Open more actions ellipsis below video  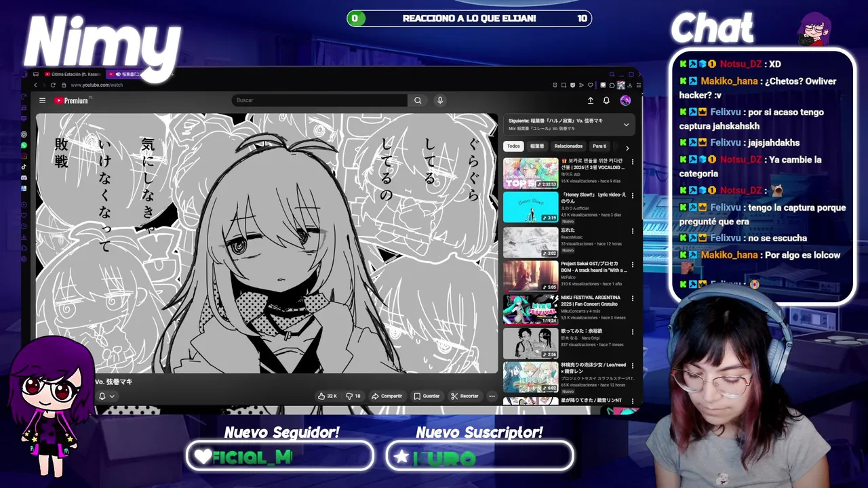492,396
